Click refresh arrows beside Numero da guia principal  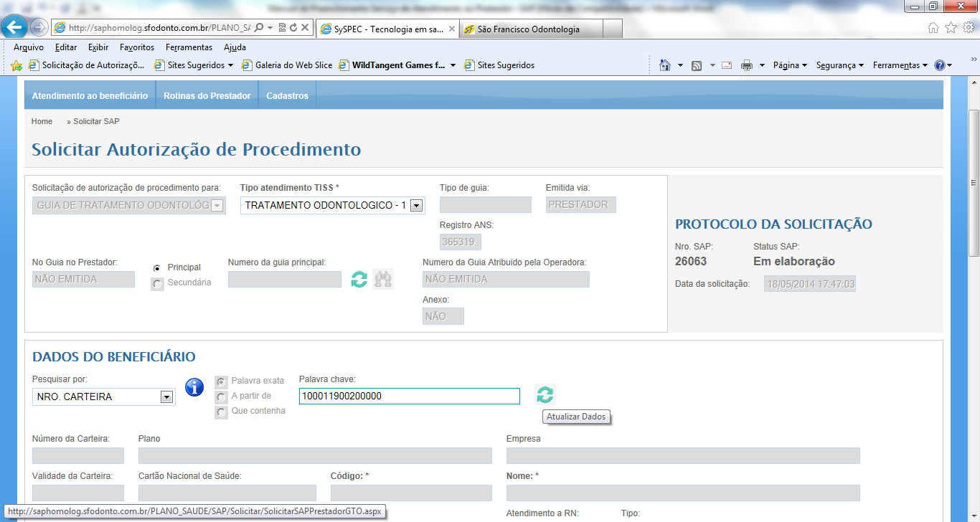pos(359,279)
